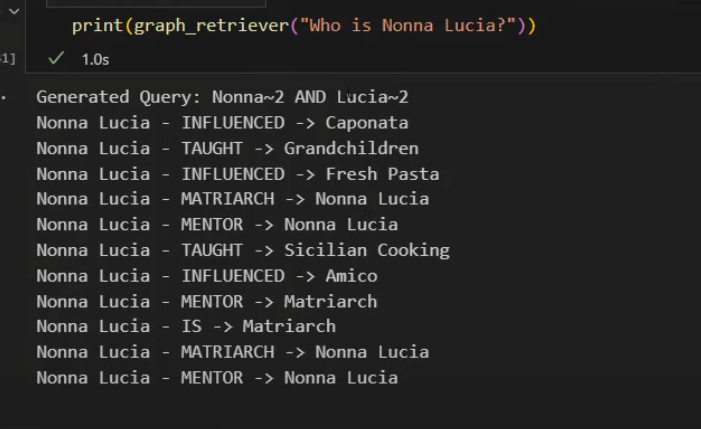Click the Sicilian Cooking entity in output
The height and width of the screenshot is (429, 701).
(x=366, y=250)
